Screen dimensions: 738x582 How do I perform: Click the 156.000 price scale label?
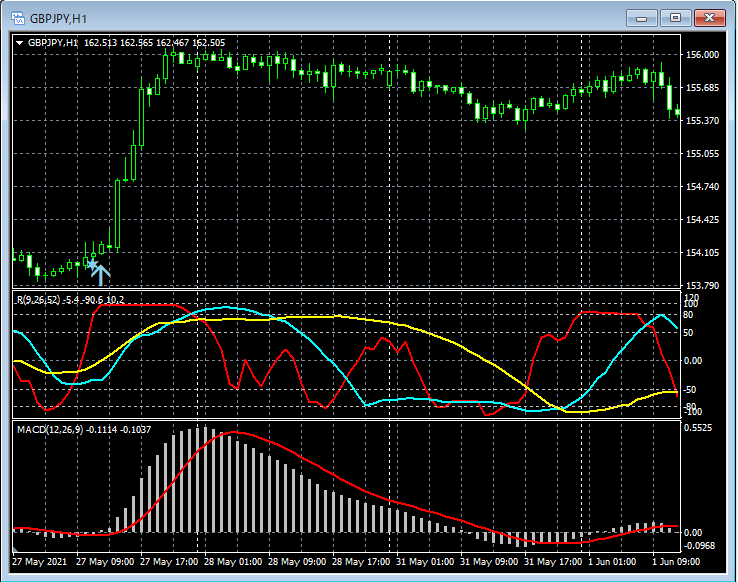tap(703, 55)
